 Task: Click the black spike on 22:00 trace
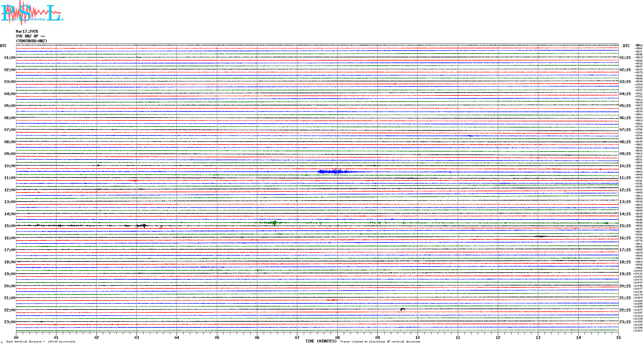[402, 309]
